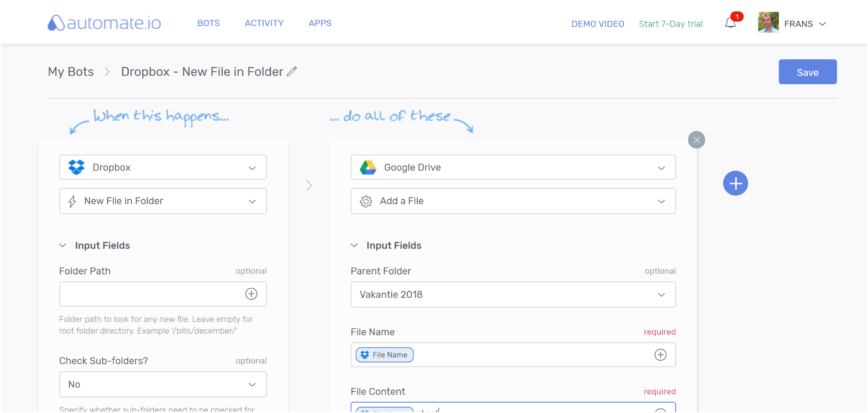Open the Parent Folder Vakantie 2018 dropdown
This screenshot has height=413, width=868.
tap(513, 294)
